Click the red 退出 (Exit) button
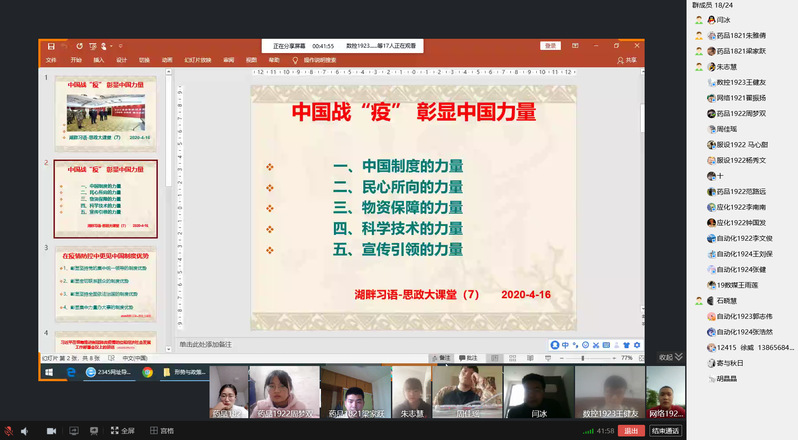 (631, 431)
